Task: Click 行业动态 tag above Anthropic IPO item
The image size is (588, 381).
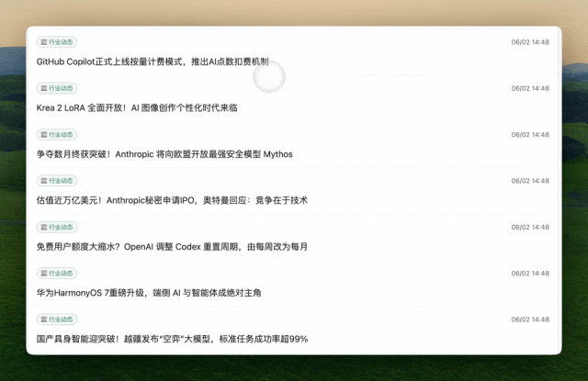Action: point(57,181)
